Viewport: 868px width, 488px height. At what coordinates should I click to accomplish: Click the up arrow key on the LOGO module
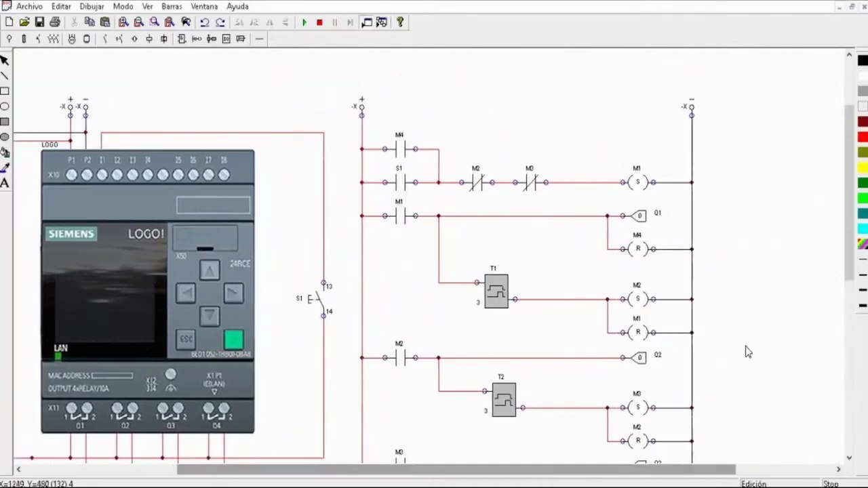coord(210,270)
